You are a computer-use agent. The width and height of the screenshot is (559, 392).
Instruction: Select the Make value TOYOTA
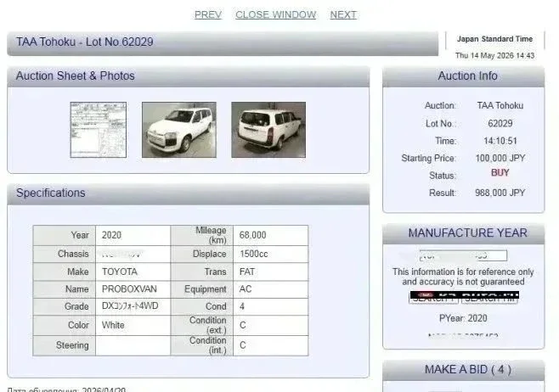coord(133,272)
